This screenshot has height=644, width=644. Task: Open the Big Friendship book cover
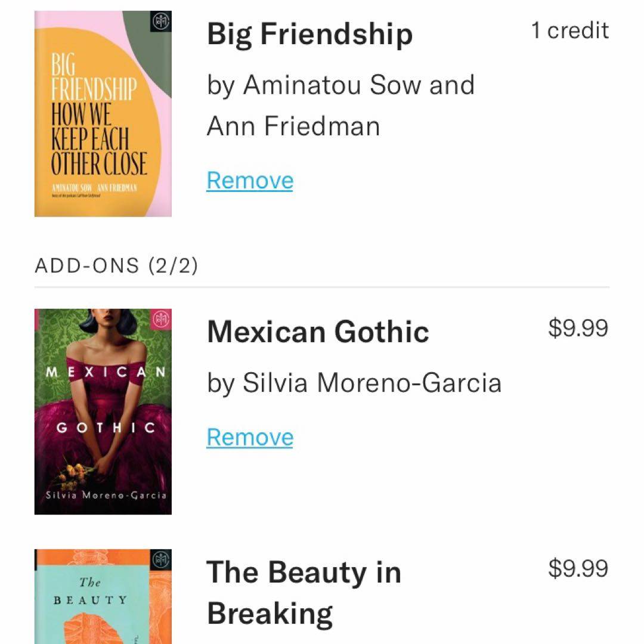click(x=103, y=113)
